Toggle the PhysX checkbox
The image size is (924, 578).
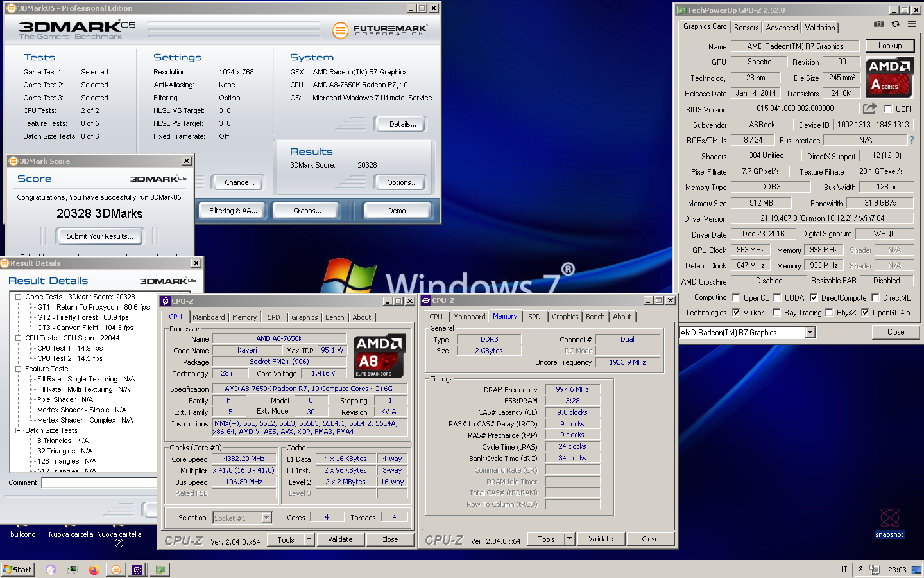829,313
